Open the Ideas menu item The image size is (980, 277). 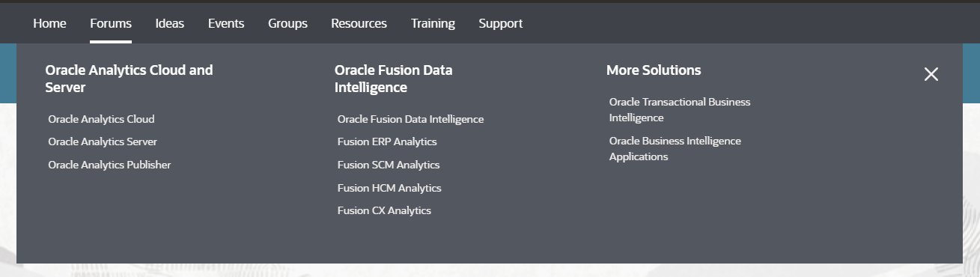pyautogui.click(x=170, y=23)
